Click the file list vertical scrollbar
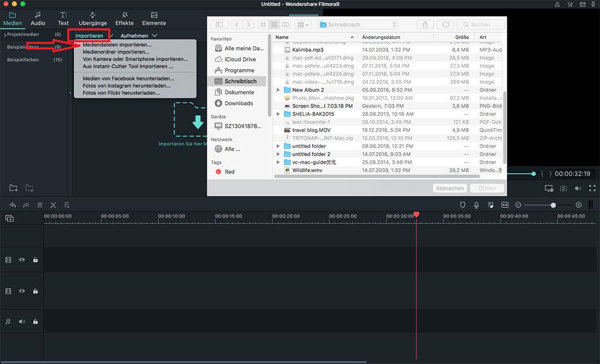This screenshot has width=600, height=364. (505, 127)
